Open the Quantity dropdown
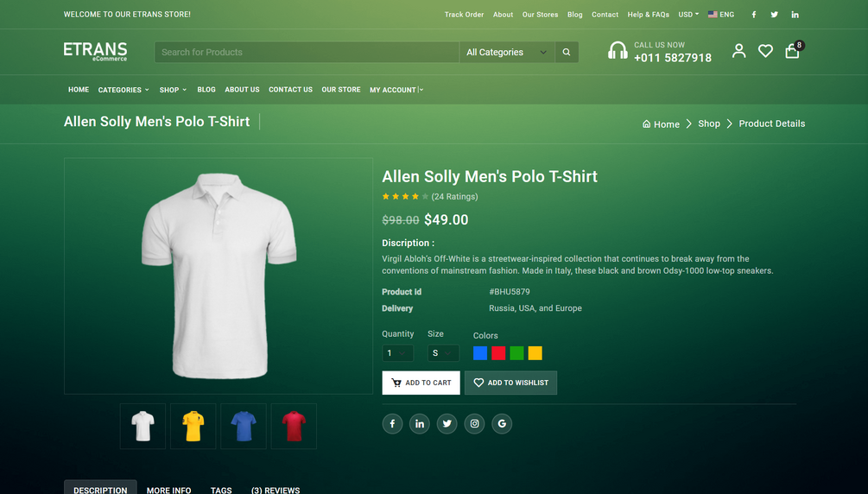This screenshot has width=868, height=494. coord(397,353)
